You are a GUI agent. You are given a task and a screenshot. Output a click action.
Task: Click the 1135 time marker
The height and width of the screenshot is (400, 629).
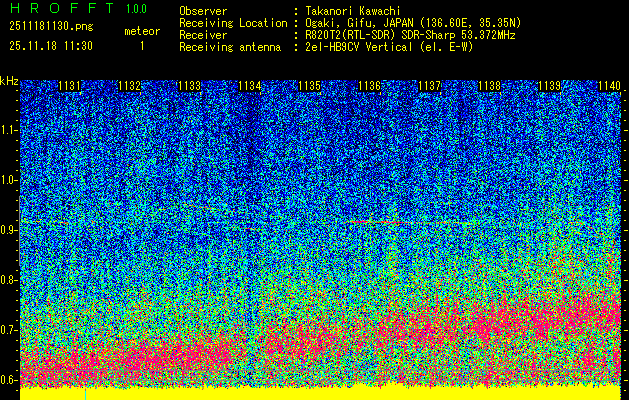tap(309, 86)
